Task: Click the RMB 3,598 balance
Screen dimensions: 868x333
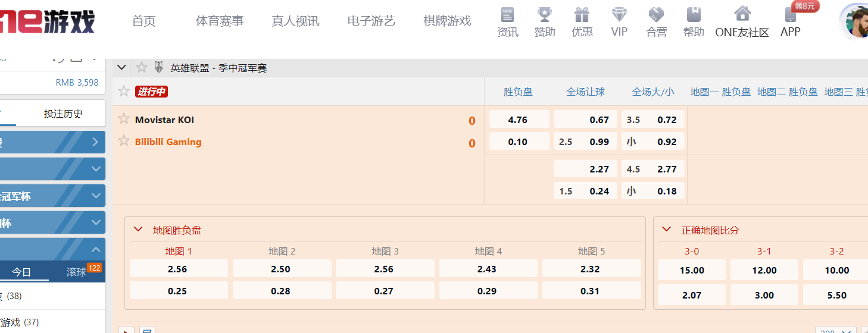Action: tap(77, 83)
